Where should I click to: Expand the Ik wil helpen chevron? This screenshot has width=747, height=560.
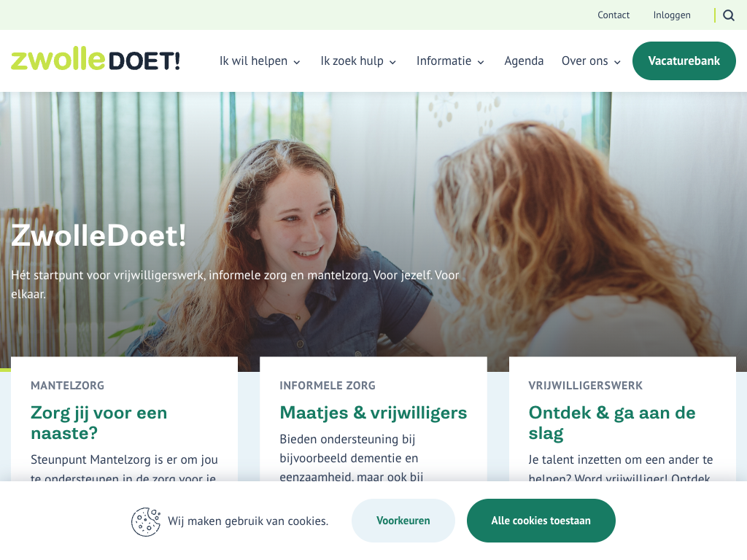pos(297,62)
